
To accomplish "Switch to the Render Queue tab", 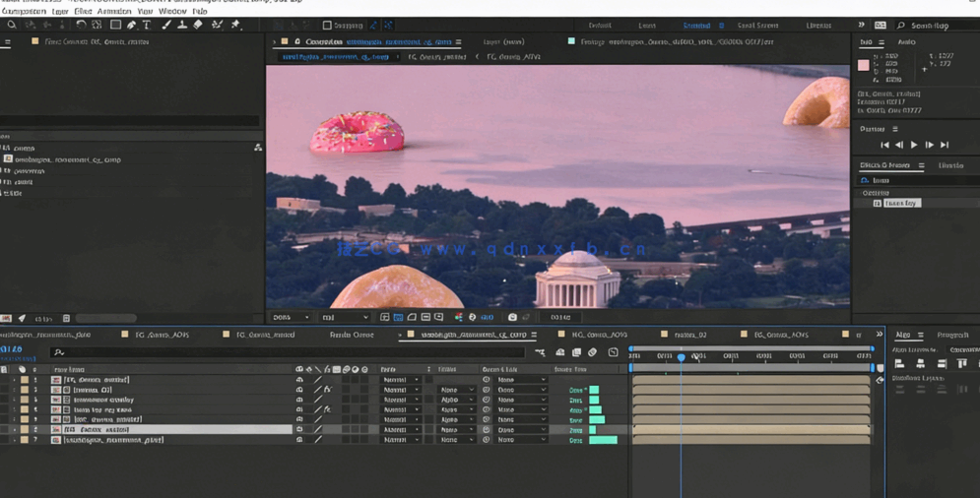I will coord(352,335).
